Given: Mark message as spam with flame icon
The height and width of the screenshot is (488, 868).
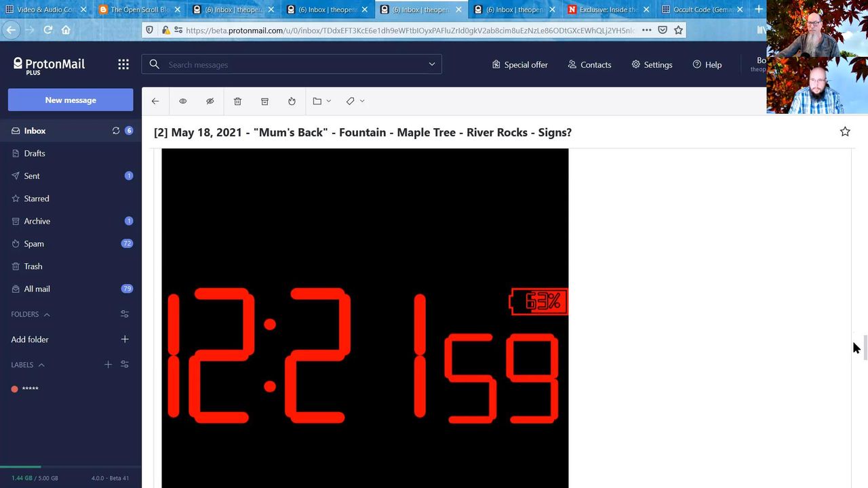Looking at the screenshot, I should 292,101.
